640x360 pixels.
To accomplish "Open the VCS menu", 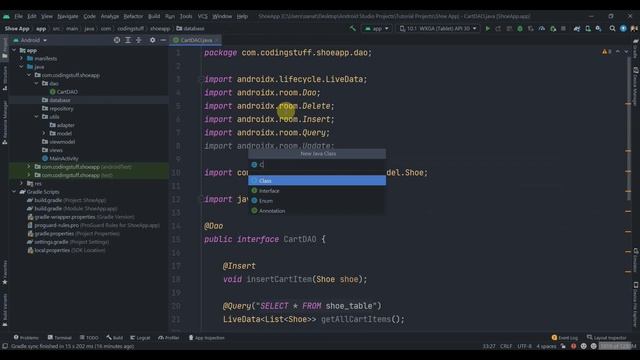I will (202, 16).
